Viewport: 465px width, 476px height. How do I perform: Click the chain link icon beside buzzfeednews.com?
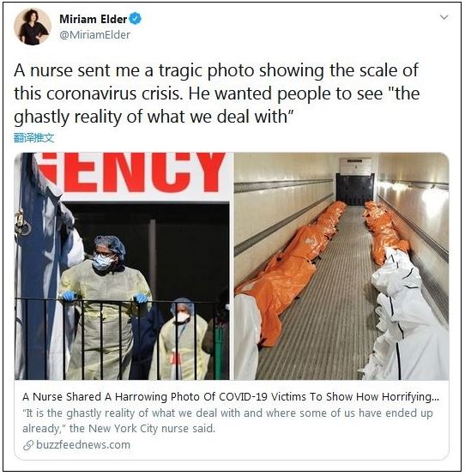pos(28,445)
